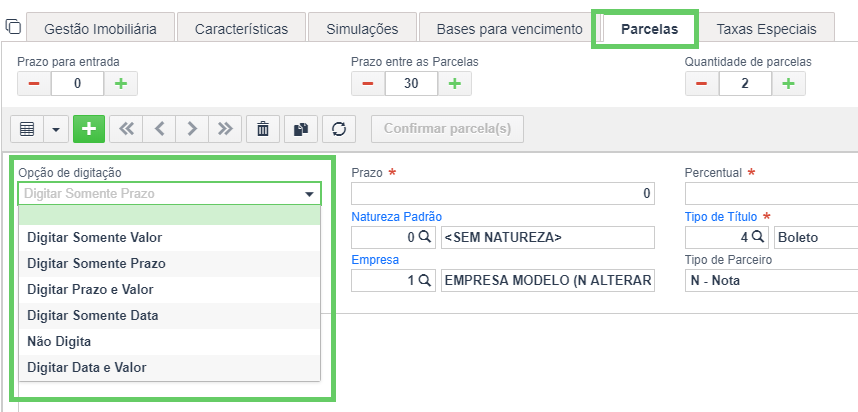Collapse the Opção de digitação dropdown
Viewport: 858px width, 412px height.
pyautogui.click(x=309, y=194)
